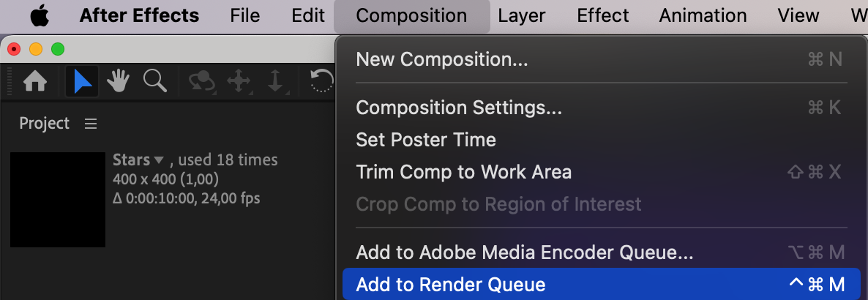Screen dimensions: 868x300
Task: Click the Home icon in toolbar
Action: [35, 82]
